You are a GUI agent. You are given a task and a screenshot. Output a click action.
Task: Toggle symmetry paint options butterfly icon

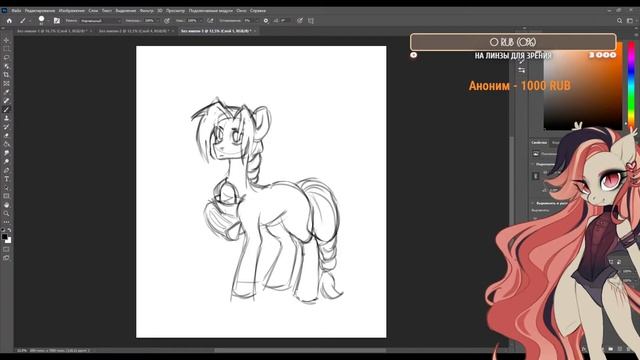311,20
